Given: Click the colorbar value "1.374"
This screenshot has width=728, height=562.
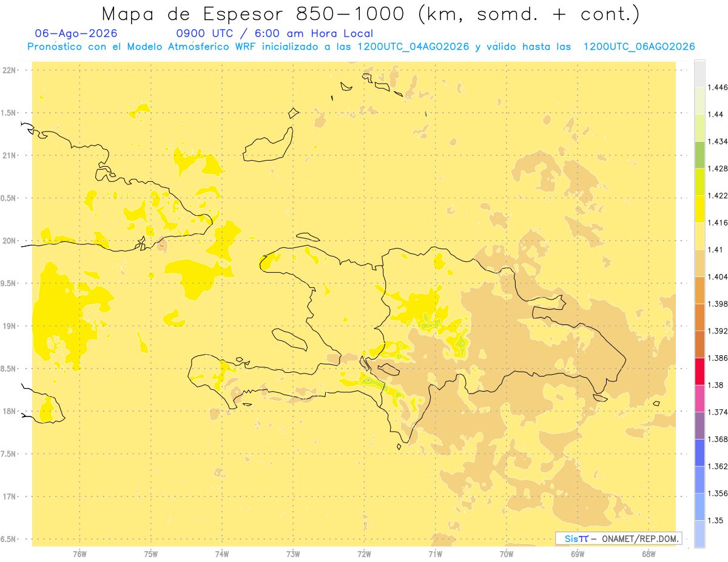Looking at the screenshot, I should point(717,412).
